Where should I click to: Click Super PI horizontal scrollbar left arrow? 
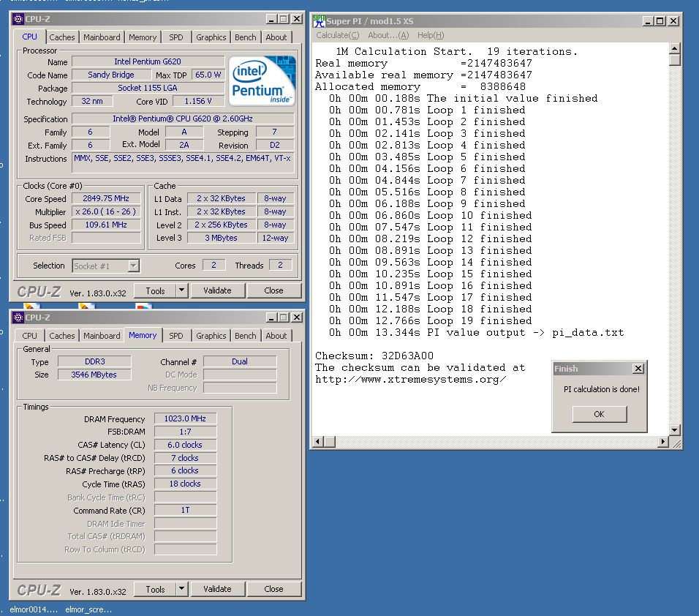tap(318, 442)
